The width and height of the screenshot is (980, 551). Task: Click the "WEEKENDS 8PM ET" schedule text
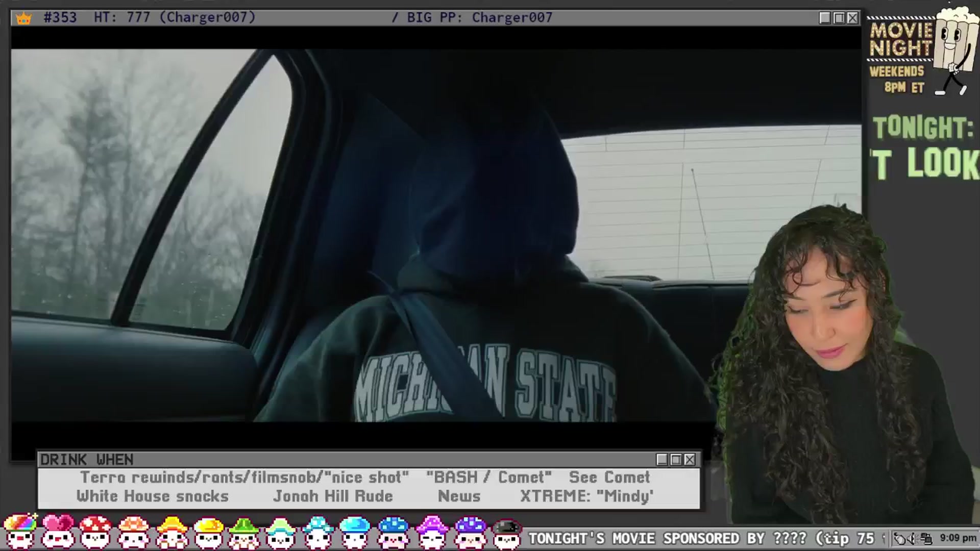897,79
